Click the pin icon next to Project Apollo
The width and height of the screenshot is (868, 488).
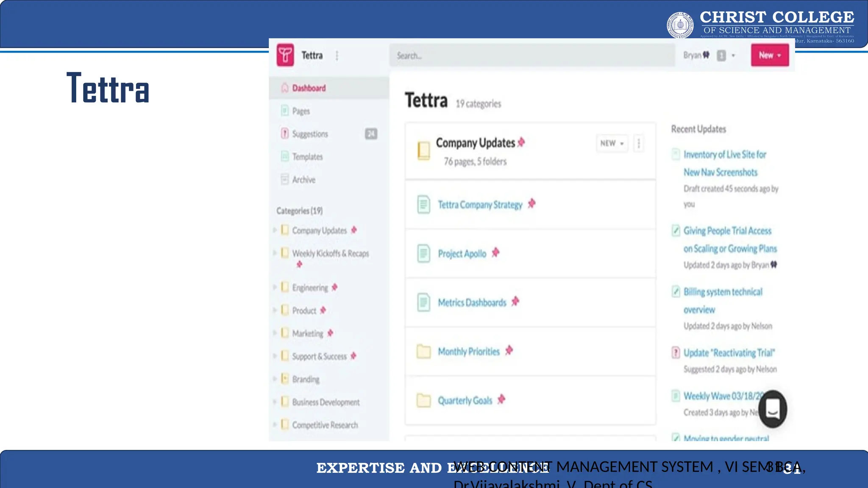495,253
